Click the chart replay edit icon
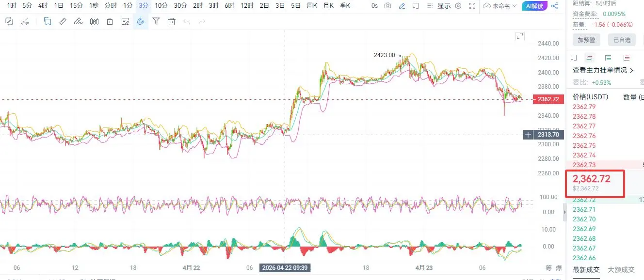Viewport: 644px width, 280px height. (9, 21)
